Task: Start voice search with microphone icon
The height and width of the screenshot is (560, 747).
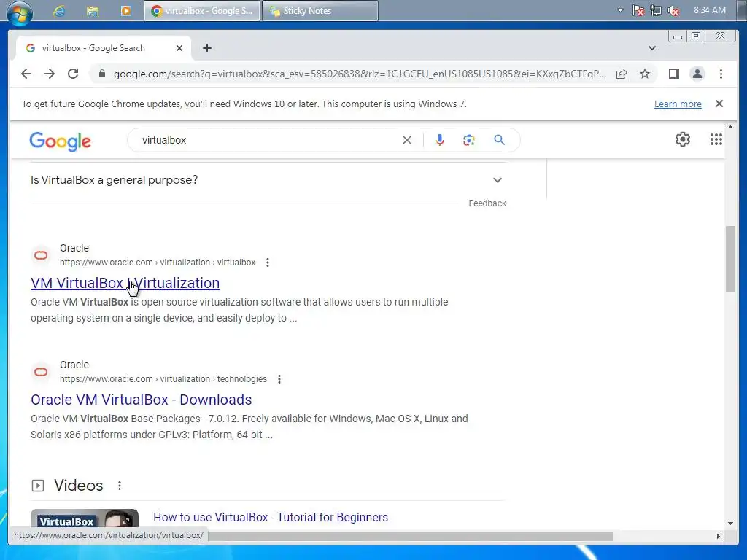Action: point(440,140)
